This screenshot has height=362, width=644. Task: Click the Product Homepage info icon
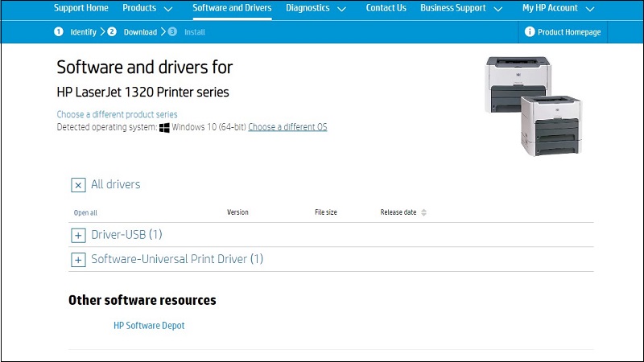pyautogui.click(x=530, y=32)
